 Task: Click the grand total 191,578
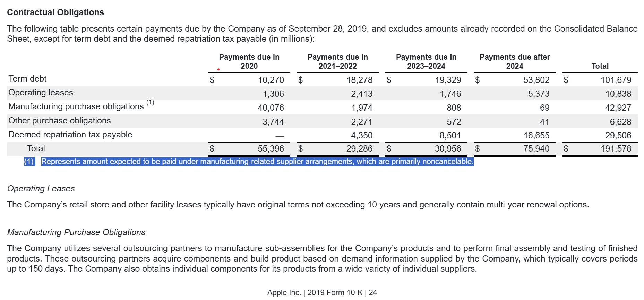616,149
